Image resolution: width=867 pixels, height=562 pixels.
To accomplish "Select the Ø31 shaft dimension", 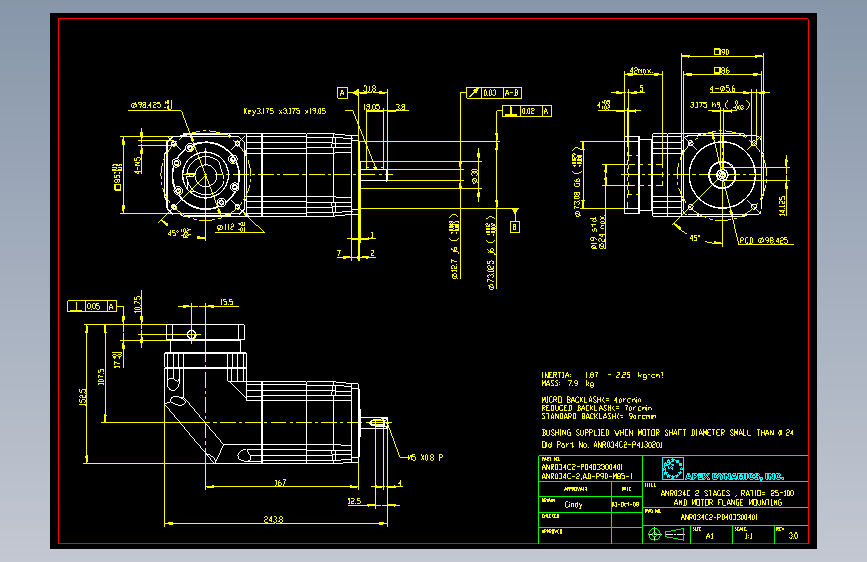I will 475,176.
